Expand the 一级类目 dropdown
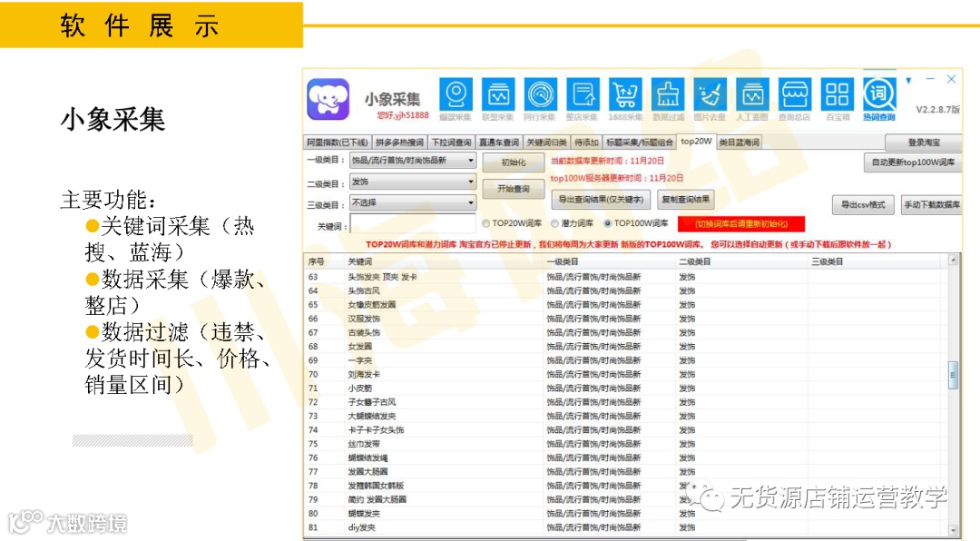The height and width of the screenshot is (541, 980). 413,161
